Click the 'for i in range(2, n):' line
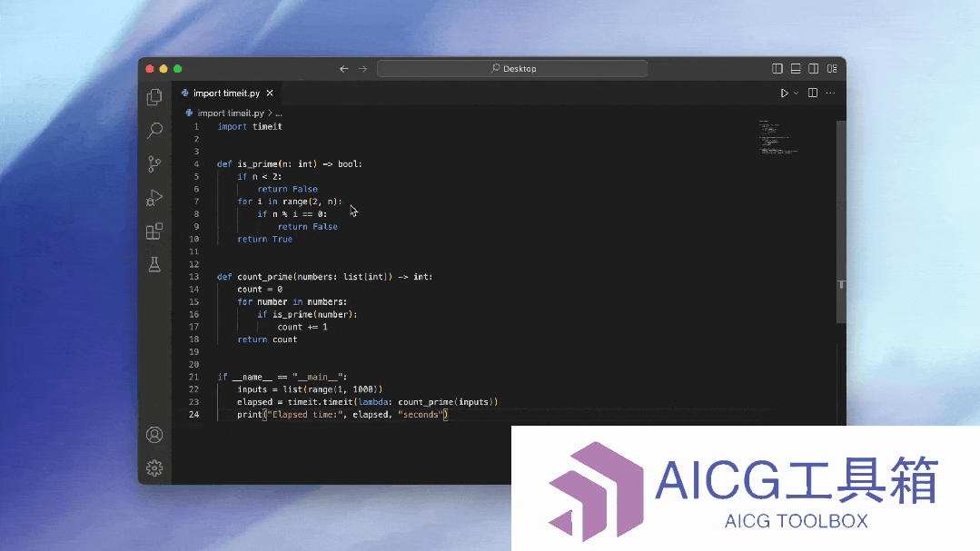 pyautogui.click(x=290, y=202)
